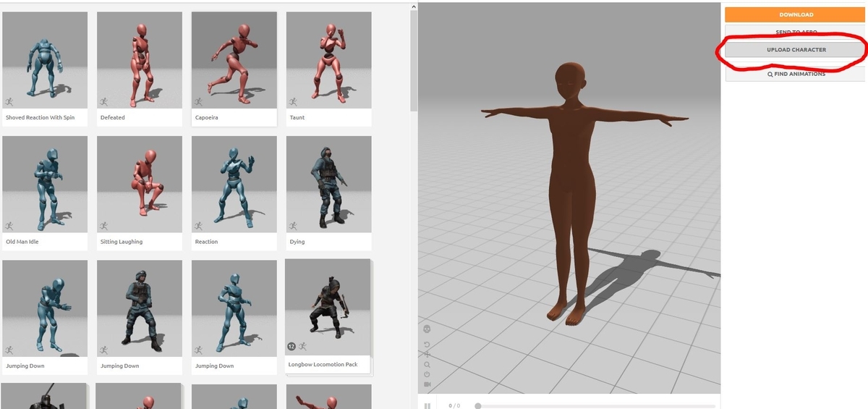Click the Find Animations button
This screenshot has height=409, width=868.
[796, 74]
